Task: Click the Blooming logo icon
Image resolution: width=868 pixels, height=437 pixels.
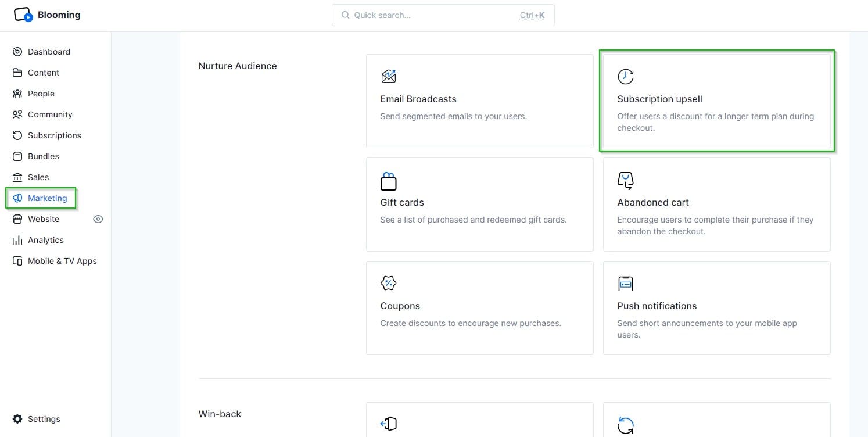Action: [23, 15]
